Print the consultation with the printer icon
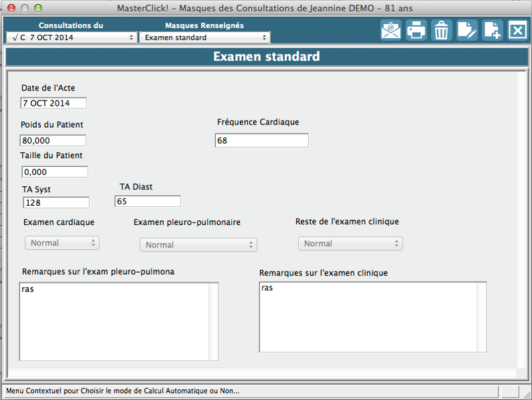532x400 pixels. [x=416, y=30]
